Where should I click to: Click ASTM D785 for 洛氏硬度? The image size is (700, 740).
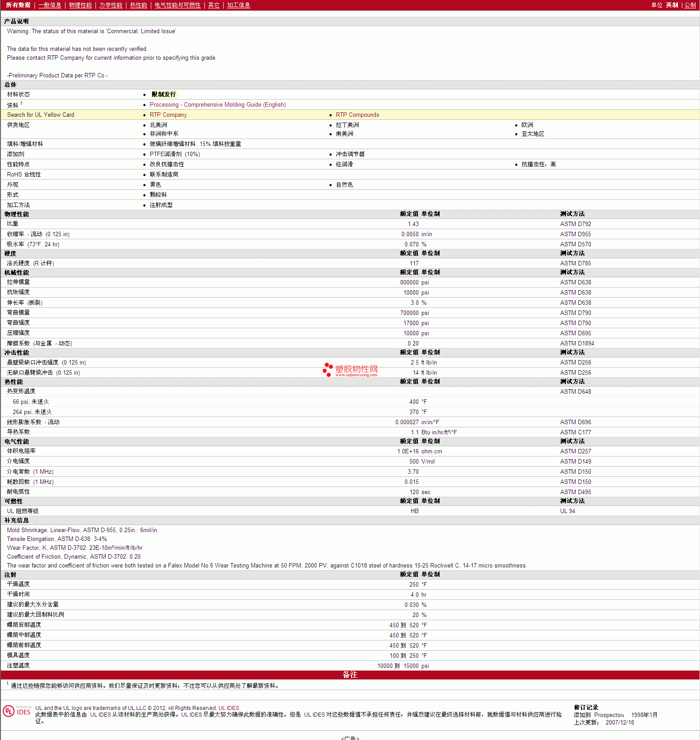point(575,263)
